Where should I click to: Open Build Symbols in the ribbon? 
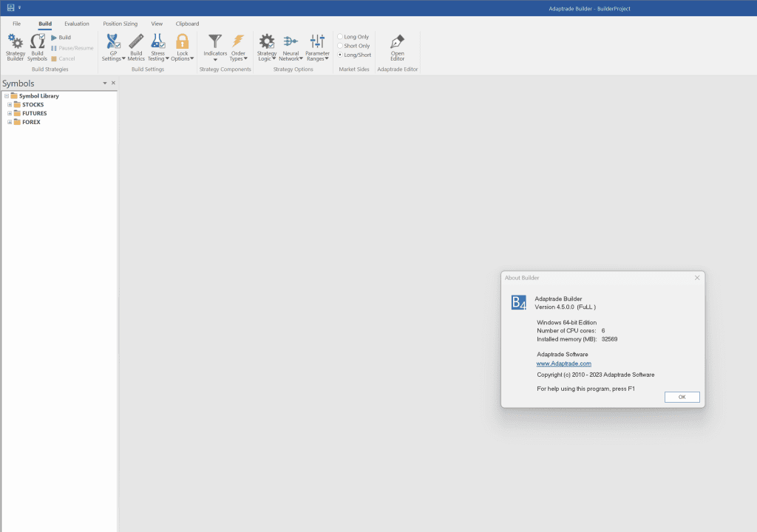[37, 42]
